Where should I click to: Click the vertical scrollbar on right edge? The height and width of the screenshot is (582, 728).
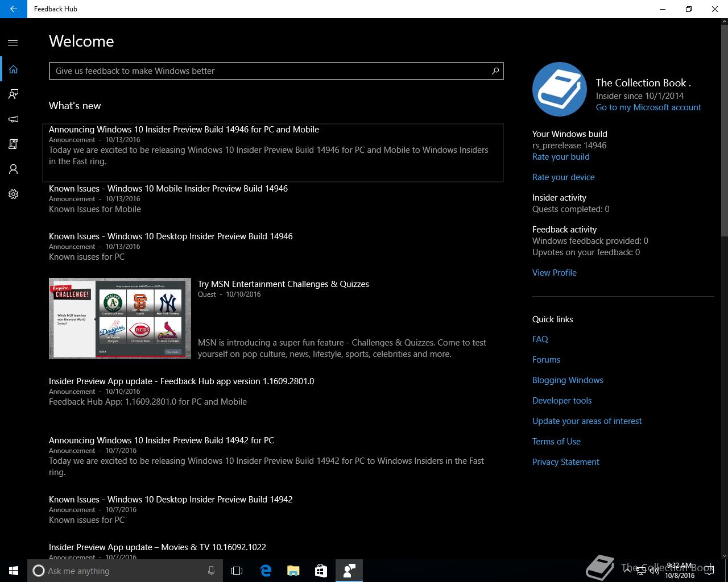point(724,131)
